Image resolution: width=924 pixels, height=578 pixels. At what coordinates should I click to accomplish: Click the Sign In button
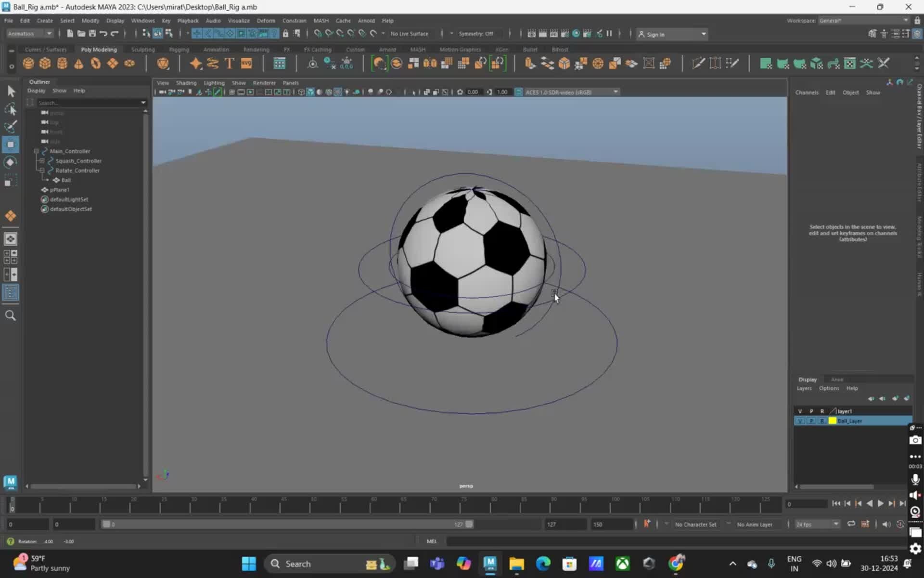[656, 34]
